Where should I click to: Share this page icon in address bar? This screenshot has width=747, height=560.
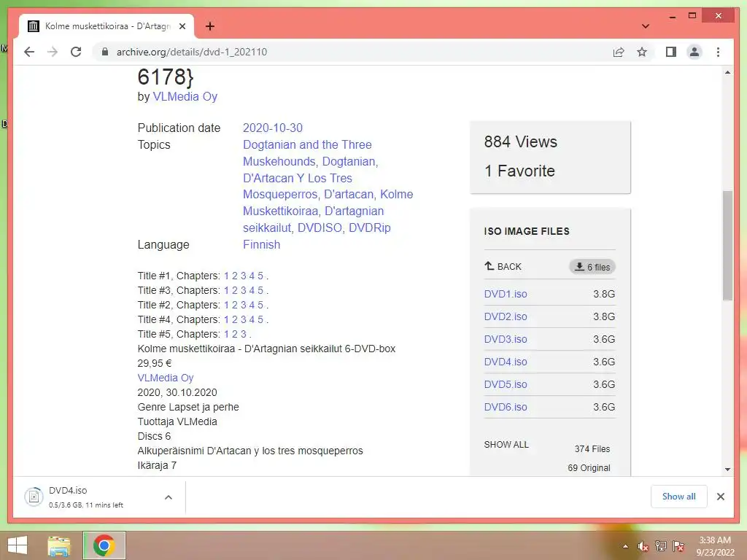pyautogui.click(x=619, y=52)
